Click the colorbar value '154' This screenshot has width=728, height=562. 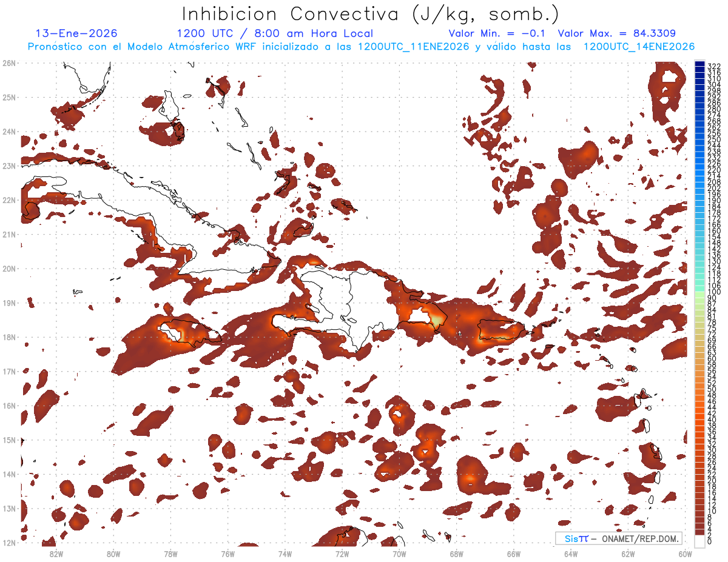tap(714, 236)
